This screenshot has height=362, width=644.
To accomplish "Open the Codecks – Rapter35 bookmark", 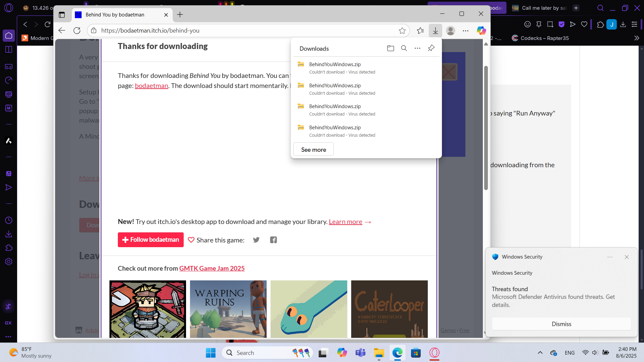I will [540, 38].
